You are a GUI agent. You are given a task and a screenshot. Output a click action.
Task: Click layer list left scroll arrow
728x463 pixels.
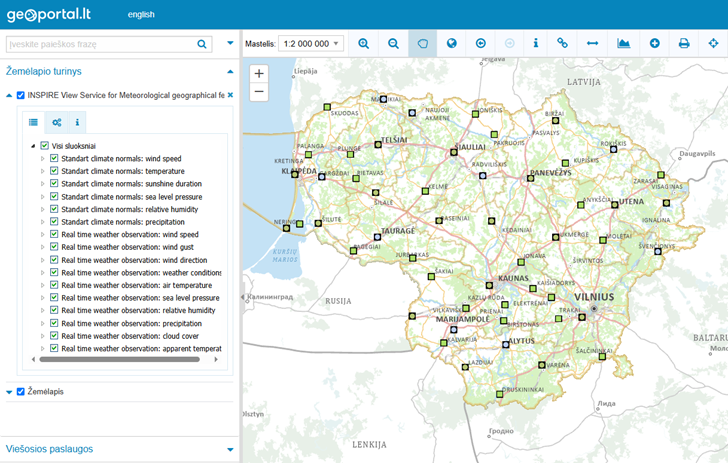(x=33, y=359)
